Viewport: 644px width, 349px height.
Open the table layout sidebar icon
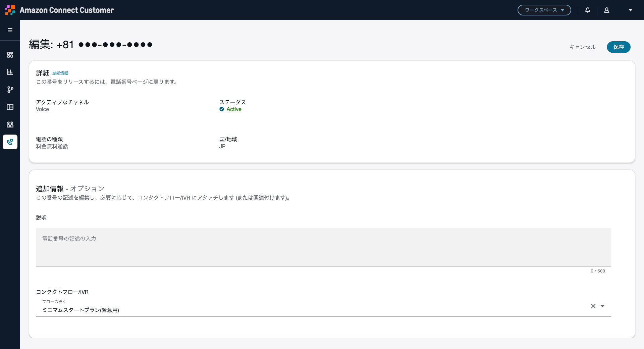pyautogui.click(x=10, y=107)
